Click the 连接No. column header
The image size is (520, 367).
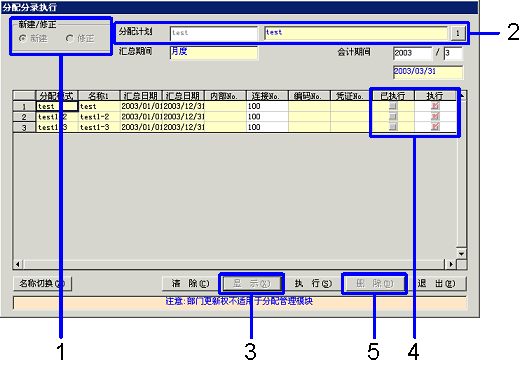[267, 96]
